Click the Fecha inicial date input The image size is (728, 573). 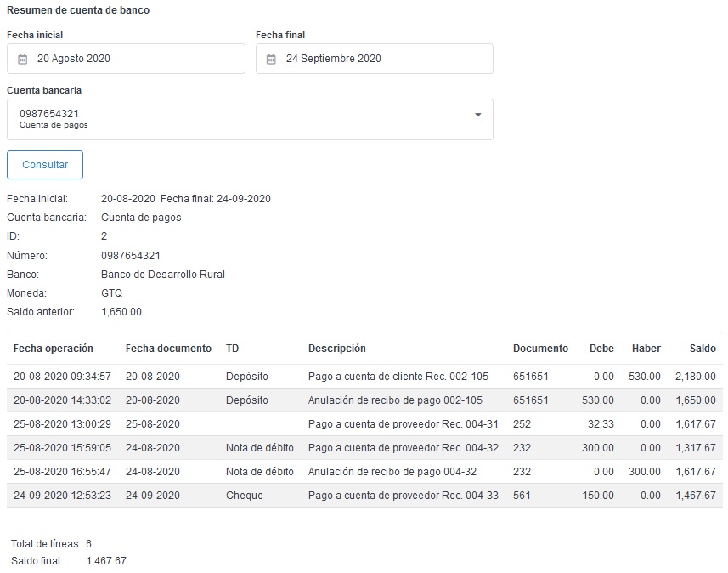(x=136, y=59)
